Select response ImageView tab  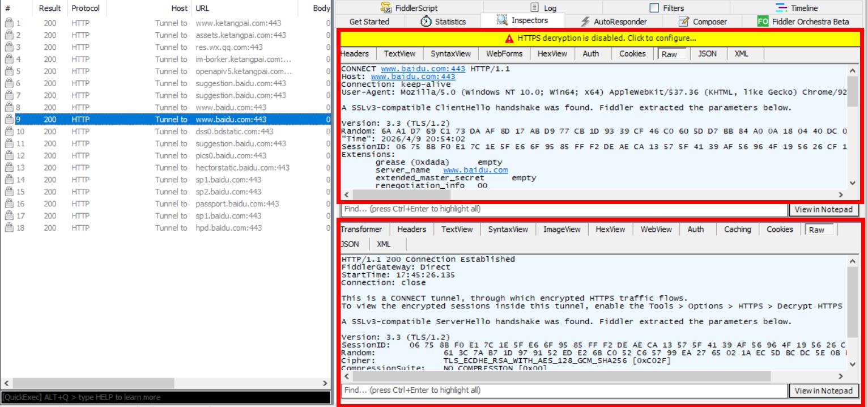point(561,230)
